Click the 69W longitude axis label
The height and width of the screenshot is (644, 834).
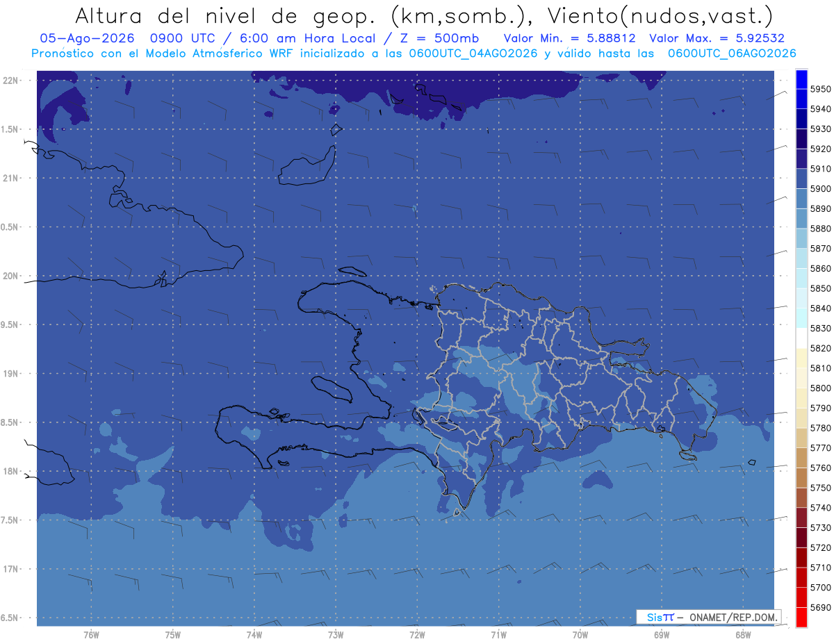[662, 634]
